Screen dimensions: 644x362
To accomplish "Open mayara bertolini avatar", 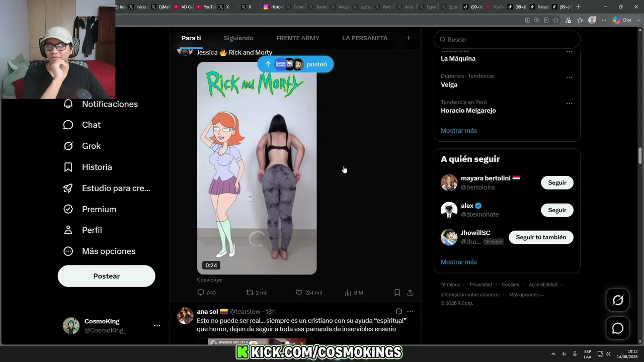I will (x=449, y=183).
